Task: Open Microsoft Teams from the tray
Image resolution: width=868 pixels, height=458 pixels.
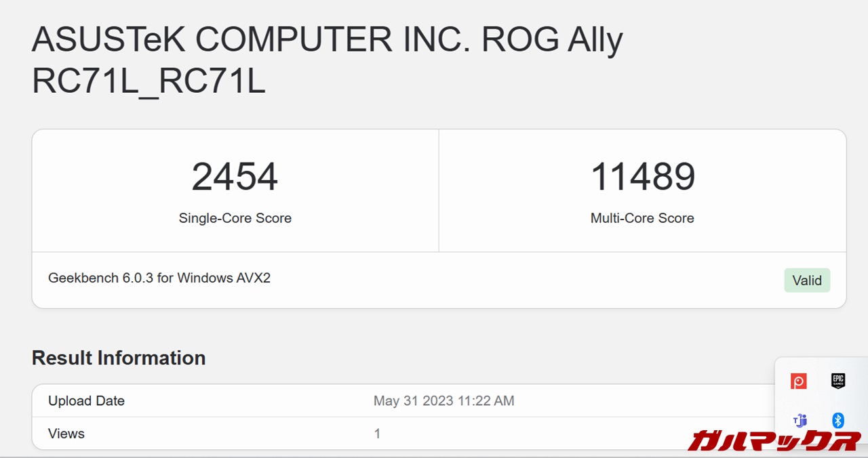Action: pyautogui.click(x=800, y=421)
